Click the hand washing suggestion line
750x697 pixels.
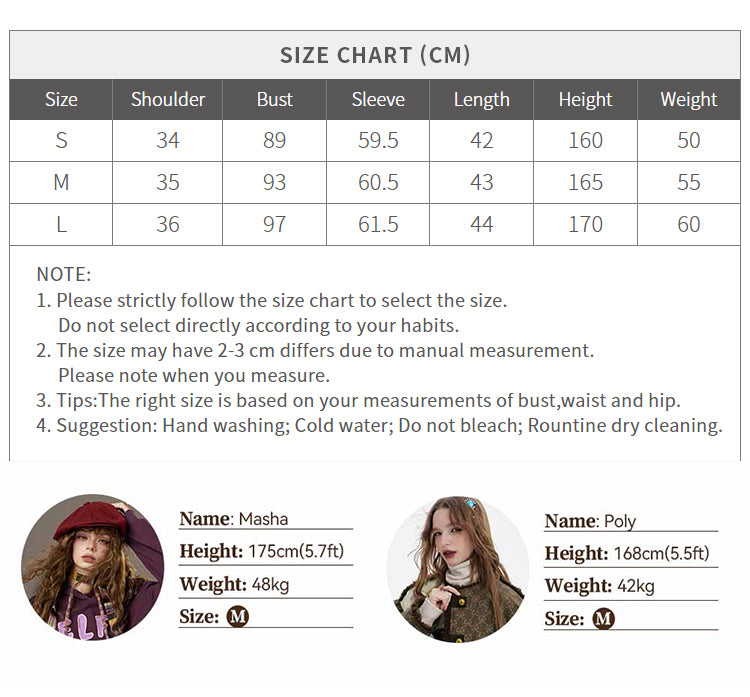[x=389, y=426]
